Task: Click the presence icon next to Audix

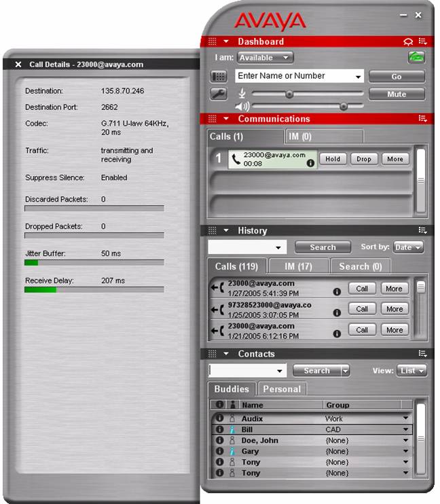Action: pyautogui.click(x=232, y=418)
